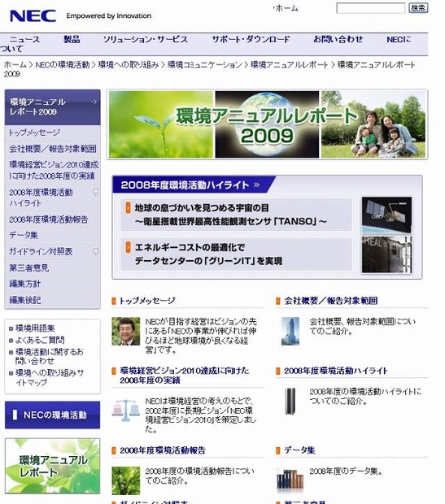Open sidebar データ集 item
This screenshot has width=445, height=504.
pyautogui.click(x=52, y=235)
